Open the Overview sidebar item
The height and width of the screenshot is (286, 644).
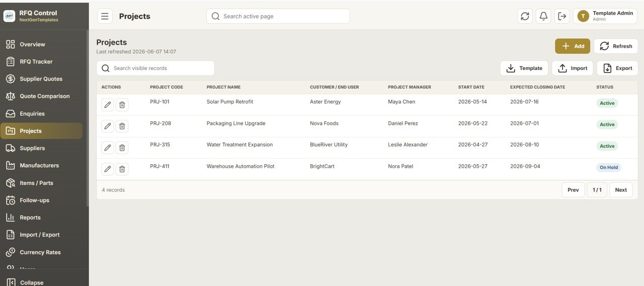[41, 44]
